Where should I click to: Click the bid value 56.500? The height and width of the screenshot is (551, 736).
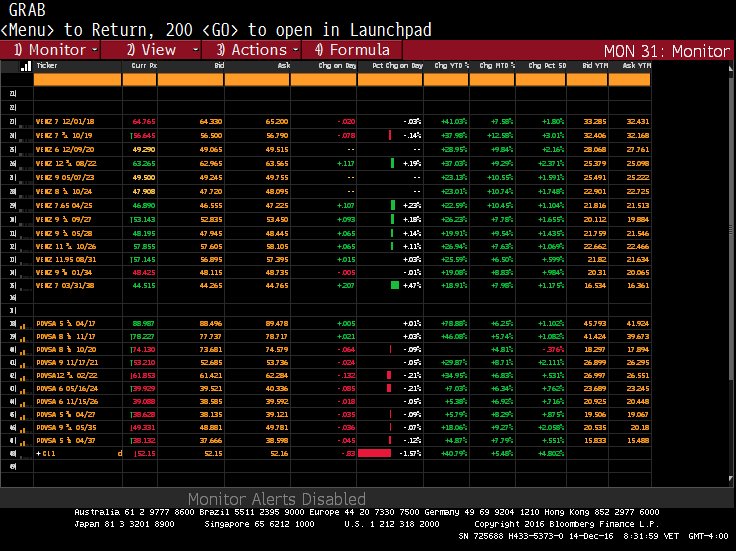coord(211,136)
